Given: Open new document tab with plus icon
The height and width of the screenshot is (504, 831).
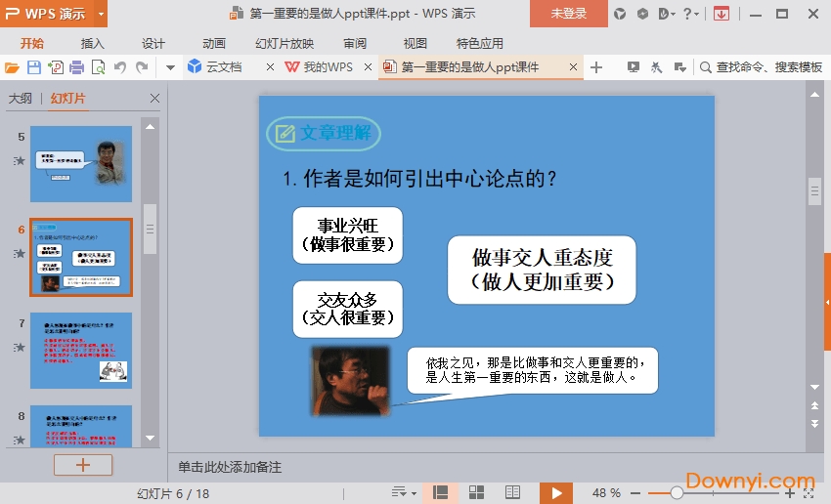Looking at the screenshot, I should 596,67.
